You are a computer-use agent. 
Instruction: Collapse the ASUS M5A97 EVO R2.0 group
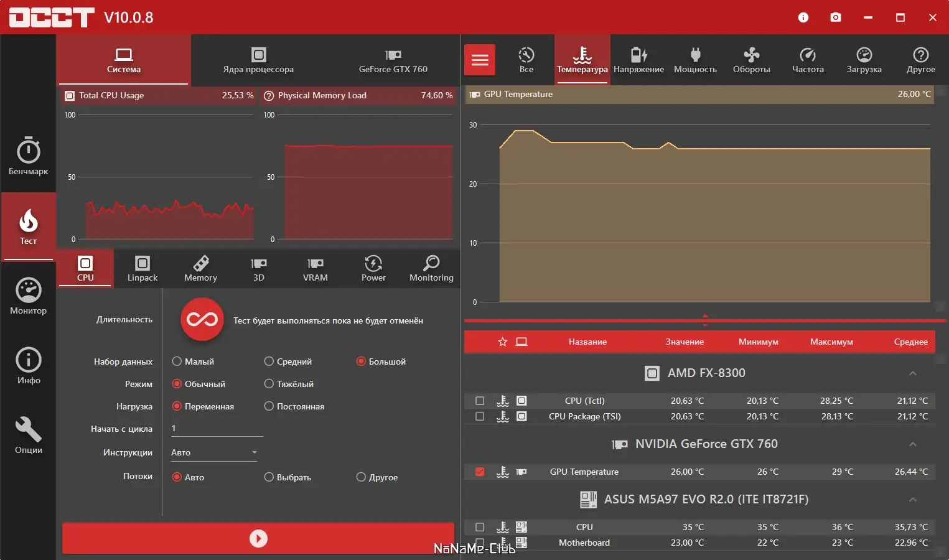[x=913, y=500]
